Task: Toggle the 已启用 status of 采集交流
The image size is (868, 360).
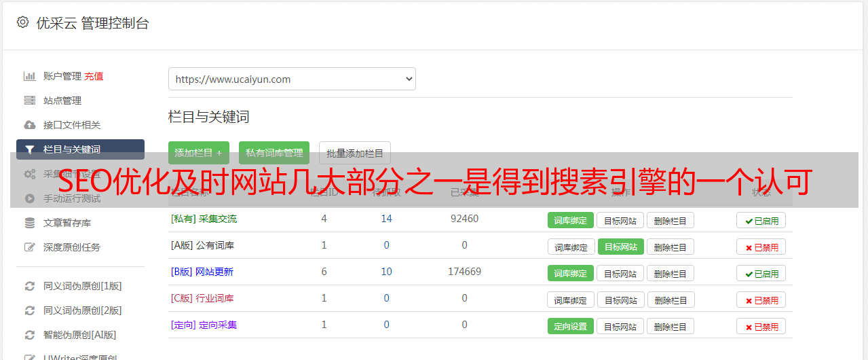Action: [761, 220]
